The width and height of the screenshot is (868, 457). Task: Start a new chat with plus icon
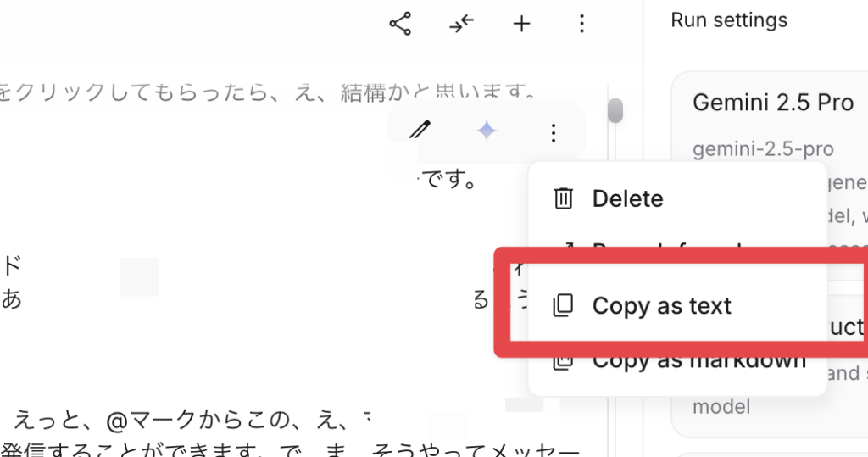point(522,24)
